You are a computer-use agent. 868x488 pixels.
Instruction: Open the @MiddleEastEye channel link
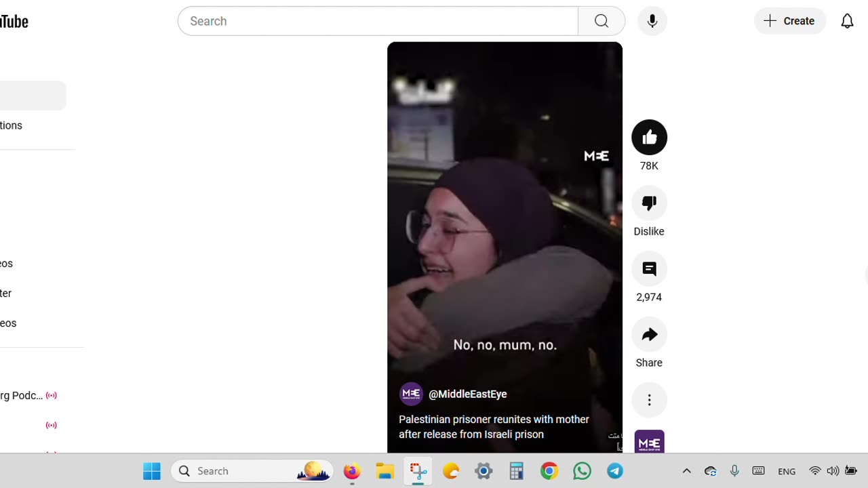coord(468,394)
